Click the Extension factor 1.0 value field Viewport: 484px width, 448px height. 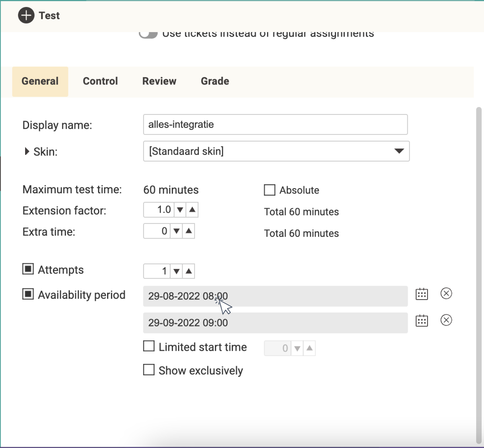pos(159,210)
